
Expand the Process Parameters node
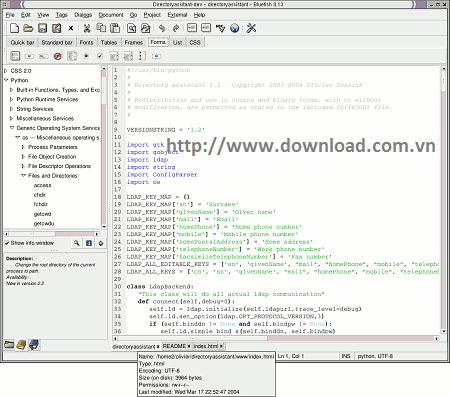tap(23, 147)
